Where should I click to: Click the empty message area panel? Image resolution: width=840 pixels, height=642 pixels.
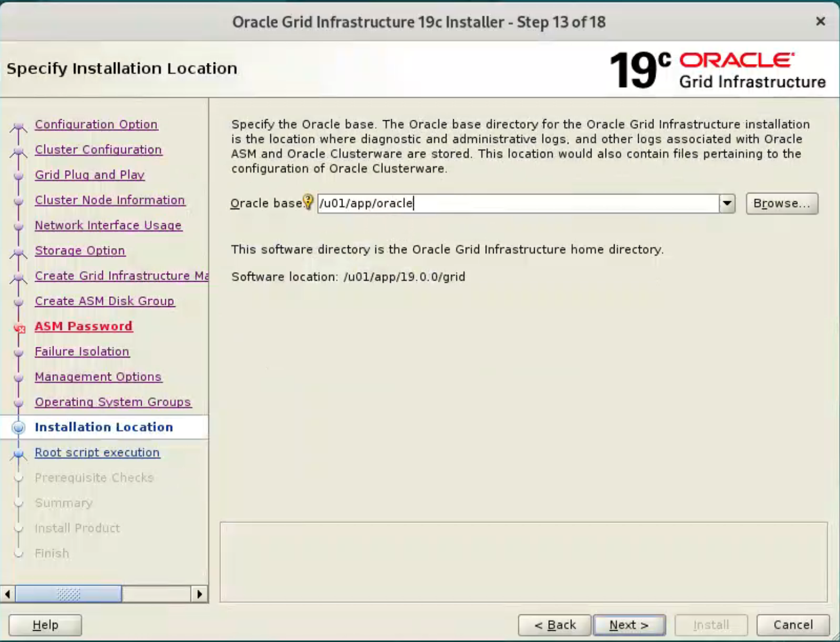coord(523,562)
